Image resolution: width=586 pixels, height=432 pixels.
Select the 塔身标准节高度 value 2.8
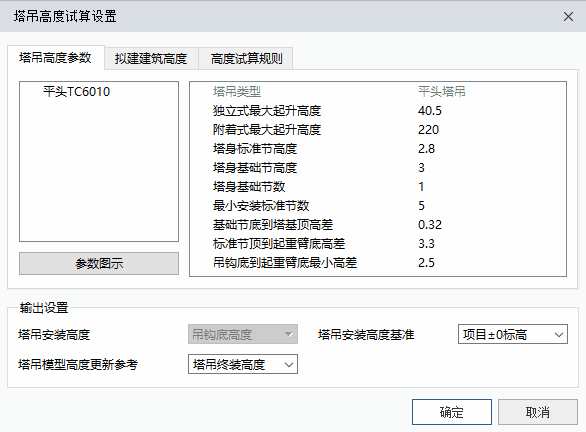point(426,149)
